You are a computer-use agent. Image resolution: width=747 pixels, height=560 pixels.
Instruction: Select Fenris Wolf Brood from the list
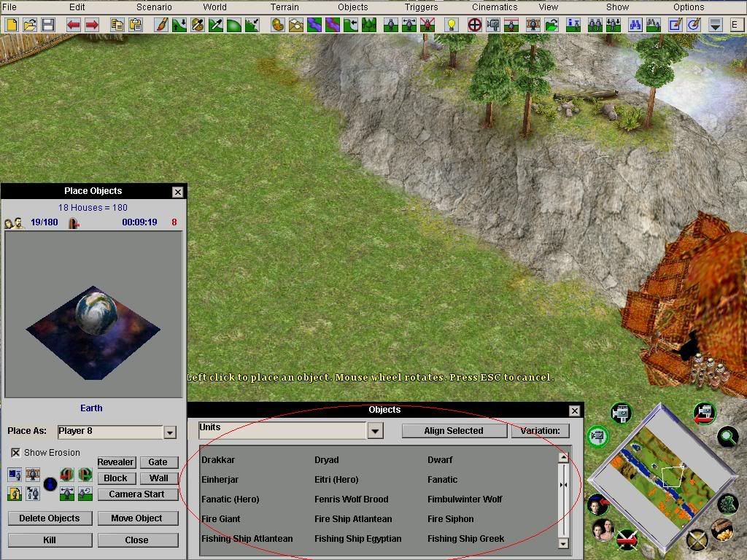pos(351,499)
